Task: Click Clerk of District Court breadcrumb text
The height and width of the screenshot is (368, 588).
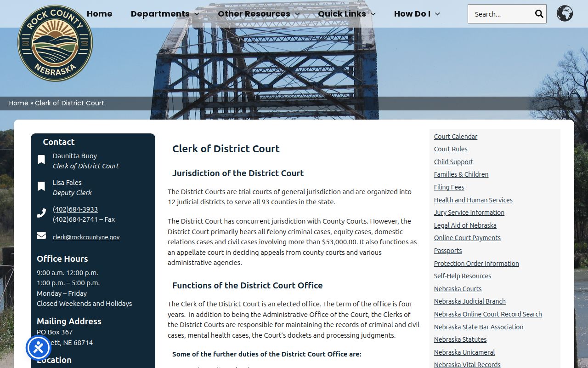Action: point(69,103)
